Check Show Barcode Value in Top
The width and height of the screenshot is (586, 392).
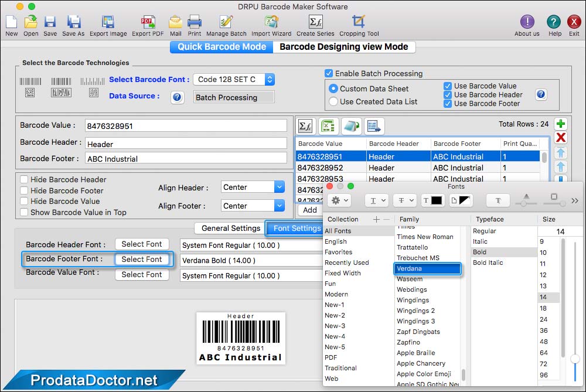pyautogui.click(x=24, y=212)
